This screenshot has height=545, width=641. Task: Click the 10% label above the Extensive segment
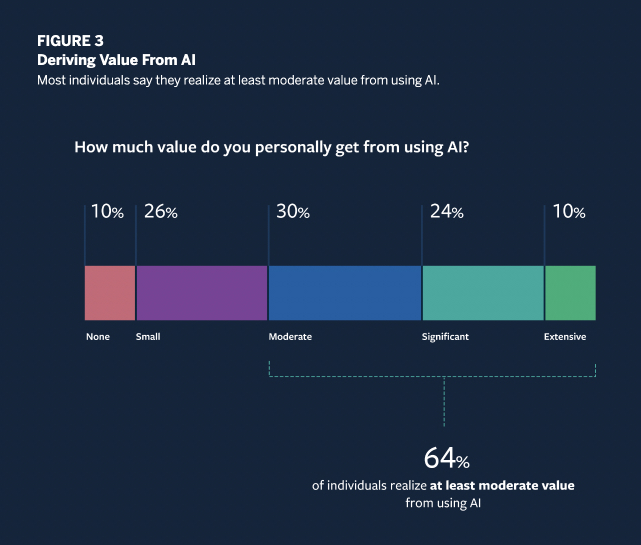[568, 212]
